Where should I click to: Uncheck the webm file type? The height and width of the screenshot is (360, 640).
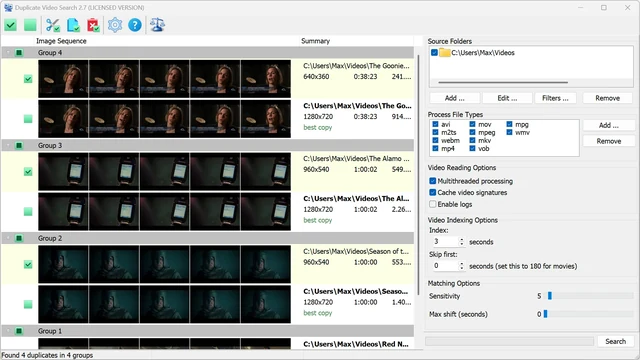(x=435, y=140)
